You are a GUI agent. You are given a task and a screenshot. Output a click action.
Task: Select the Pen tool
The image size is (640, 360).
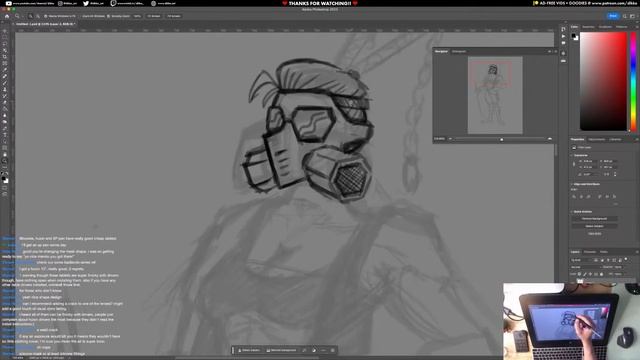[5, 129]
